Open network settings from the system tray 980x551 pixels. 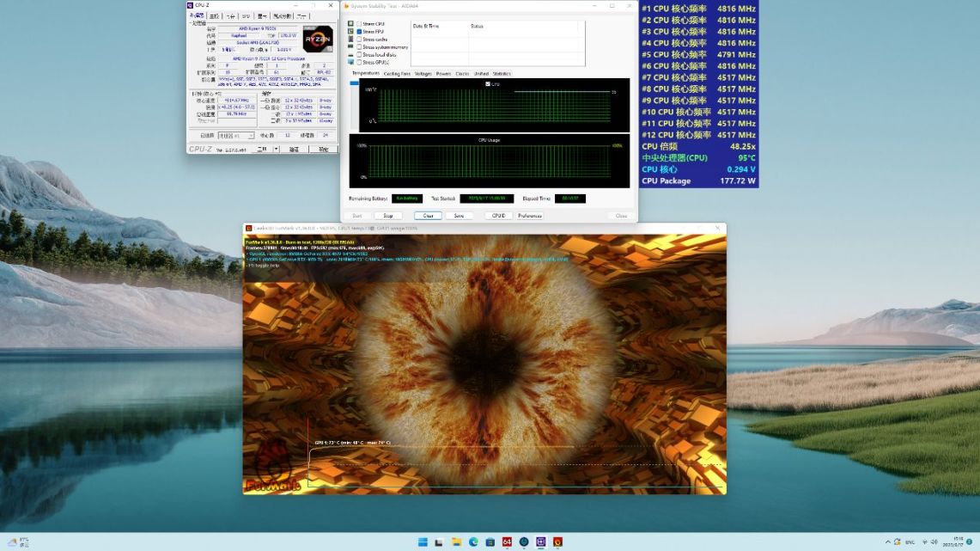924,542
